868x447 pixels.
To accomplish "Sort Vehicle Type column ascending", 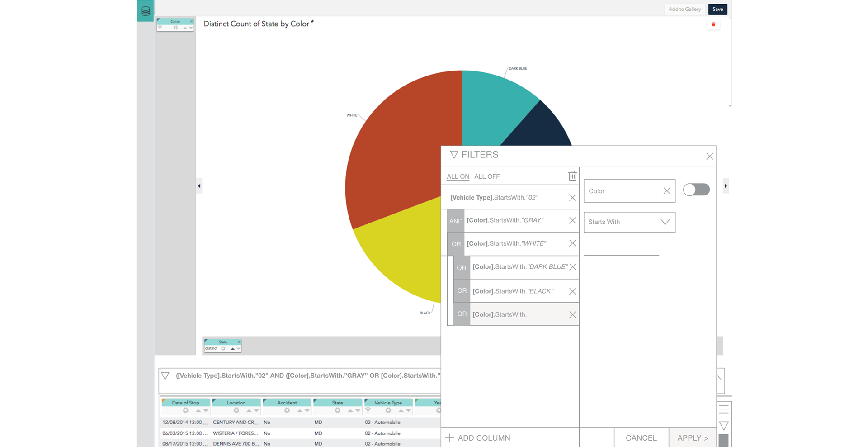I will click(x=401, y=411).
